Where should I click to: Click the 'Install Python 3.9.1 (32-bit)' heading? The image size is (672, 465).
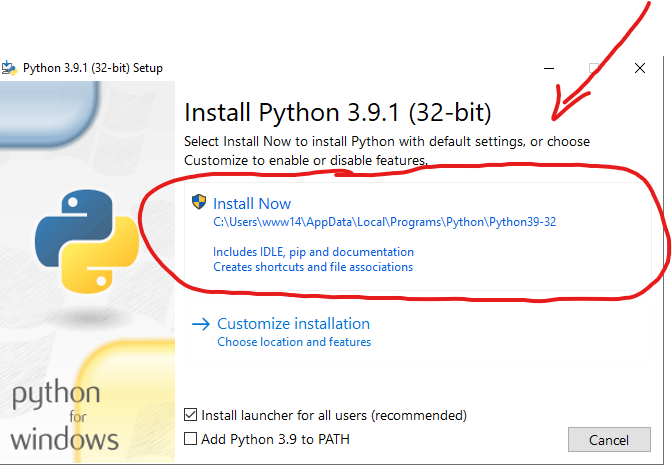[338, 113]
